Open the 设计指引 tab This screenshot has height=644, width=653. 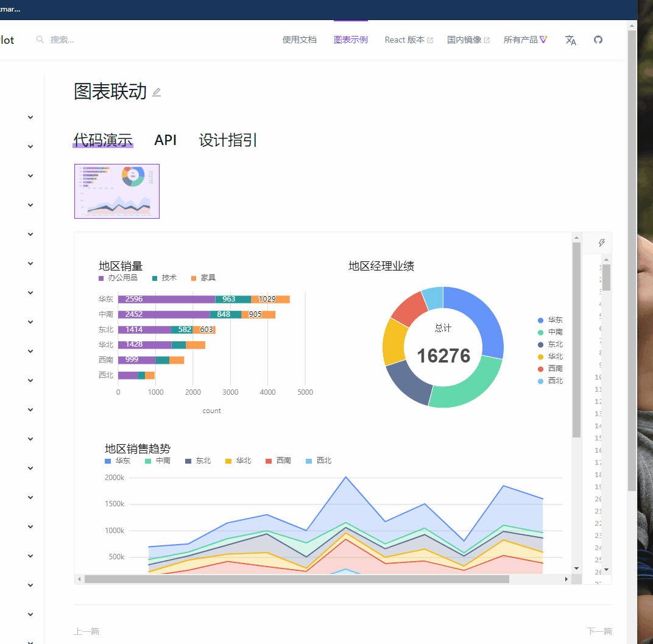pos(227,140)
